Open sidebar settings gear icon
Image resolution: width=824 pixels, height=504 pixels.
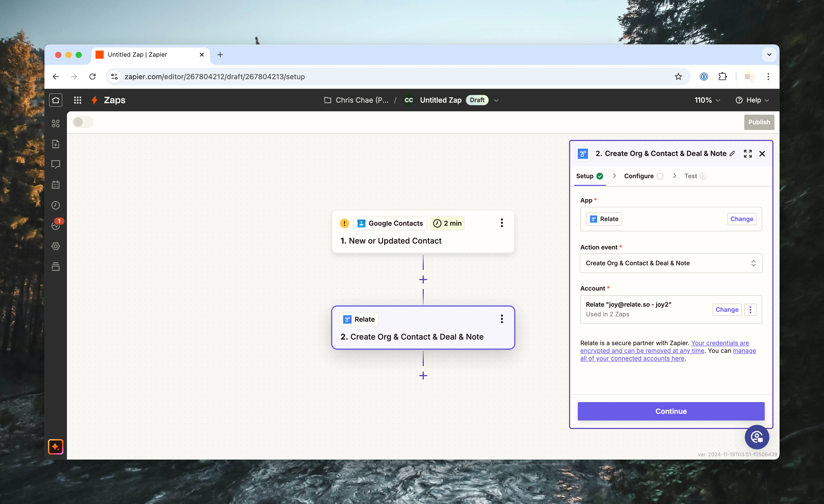tap(55, 246)
